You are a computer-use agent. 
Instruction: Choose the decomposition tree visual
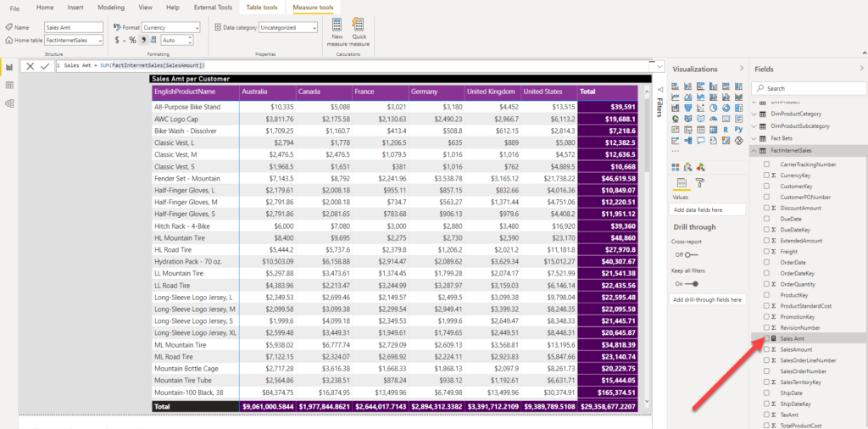pyautogui.click(x=688, y=141)
